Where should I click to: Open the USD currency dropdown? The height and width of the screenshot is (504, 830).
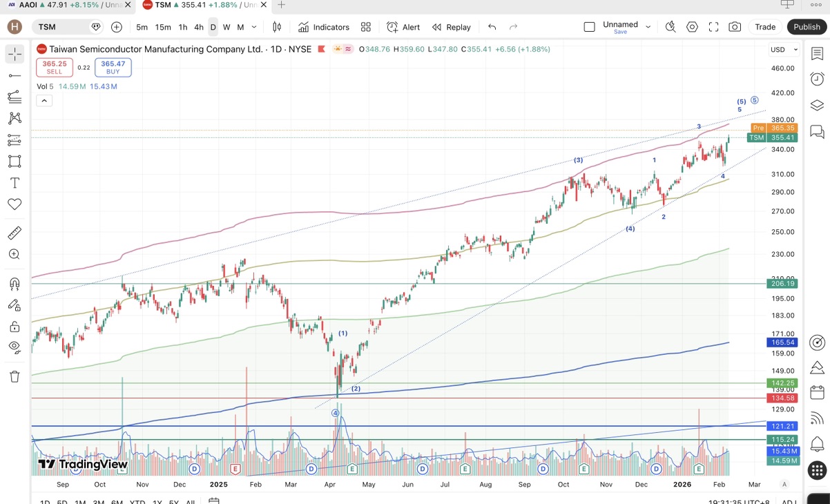[x=784, y=50]
